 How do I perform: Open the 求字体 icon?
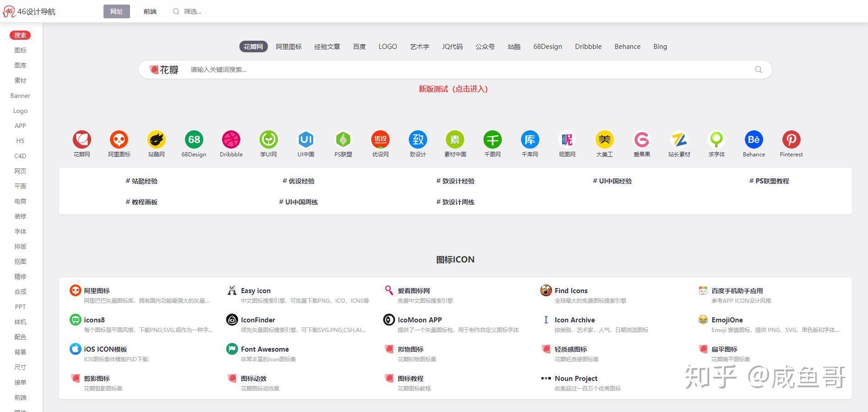click(x=716, y=139)
